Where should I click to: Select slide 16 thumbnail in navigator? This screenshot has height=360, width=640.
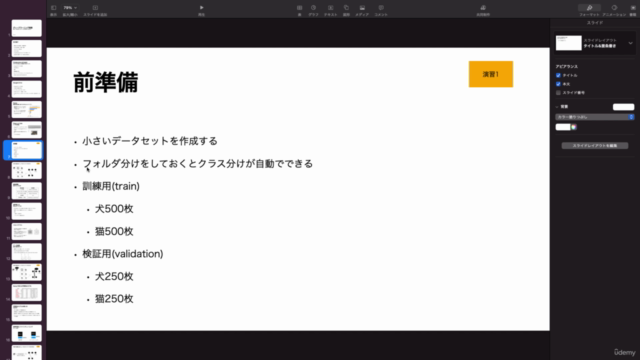27,333
